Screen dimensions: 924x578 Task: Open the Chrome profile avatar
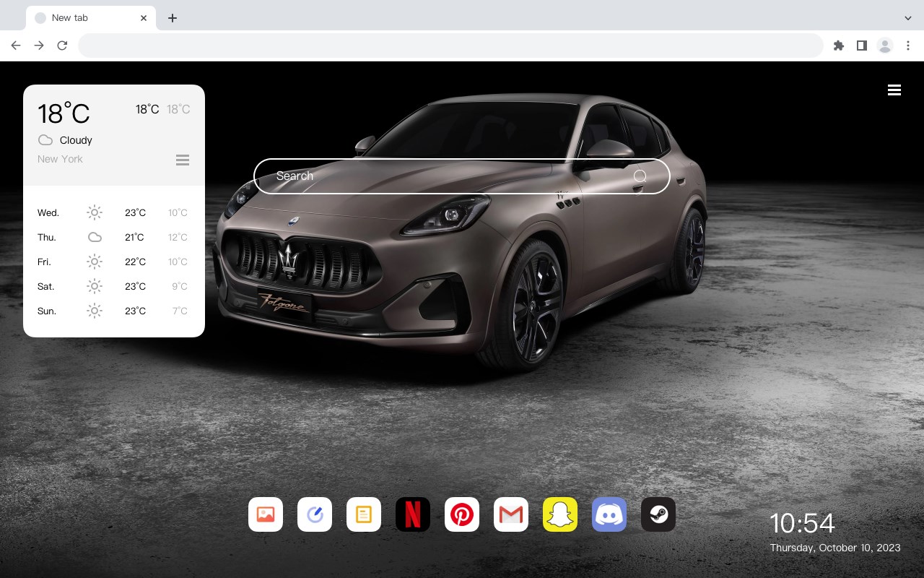[x=885, y=46]
